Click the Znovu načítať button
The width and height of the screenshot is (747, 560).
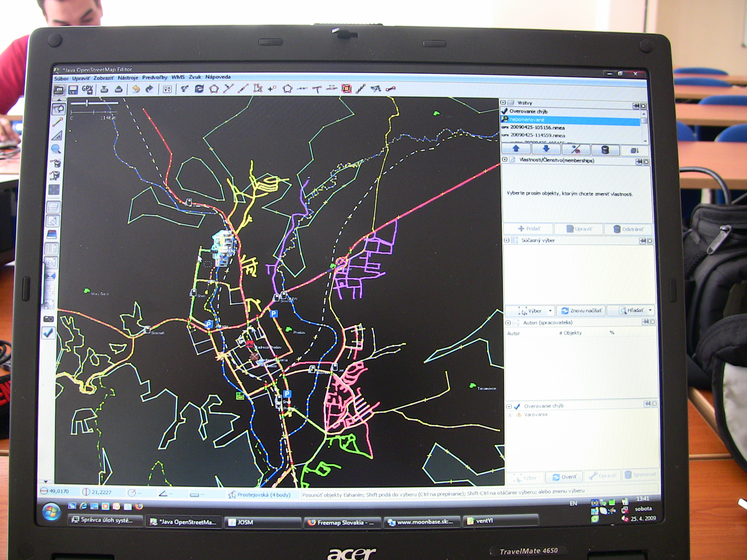tap(581, 311)
